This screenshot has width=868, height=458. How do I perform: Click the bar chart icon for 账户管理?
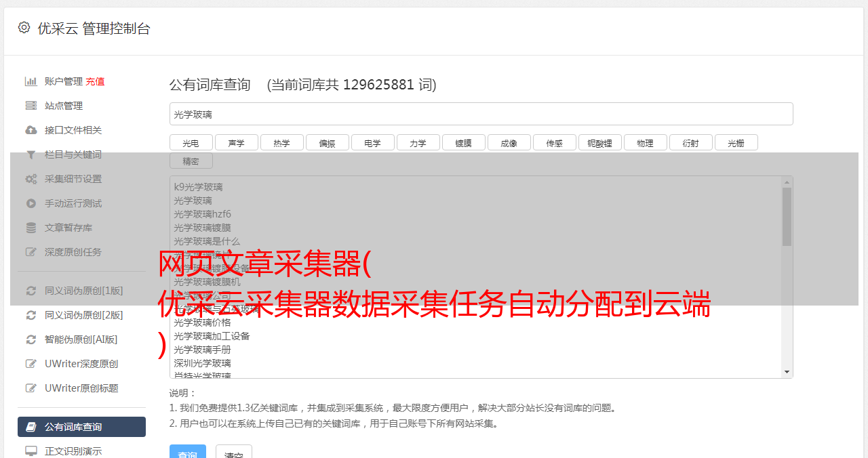[31, 81]
